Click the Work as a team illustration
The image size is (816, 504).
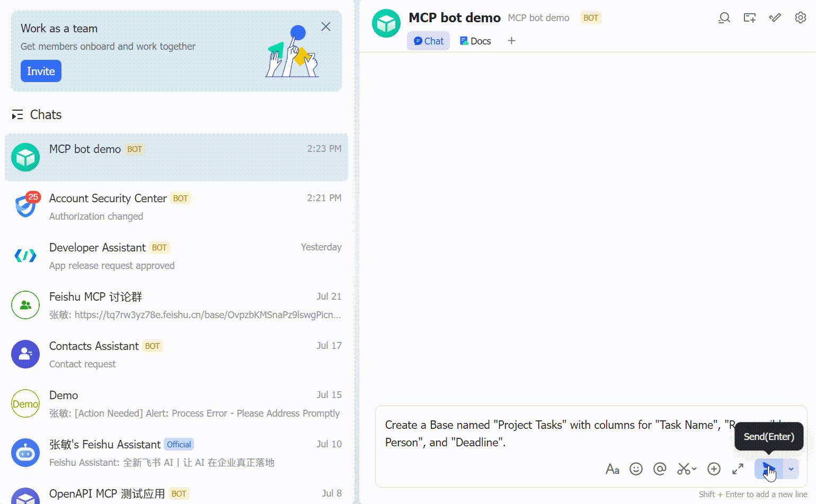(x=292, y=51)
